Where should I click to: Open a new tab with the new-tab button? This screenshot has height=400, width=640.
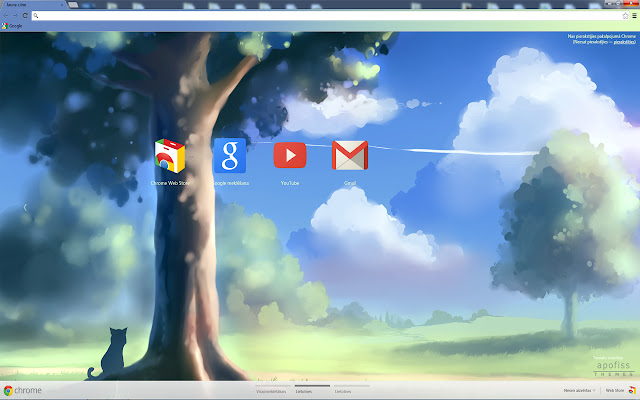[x=73, y=5]
